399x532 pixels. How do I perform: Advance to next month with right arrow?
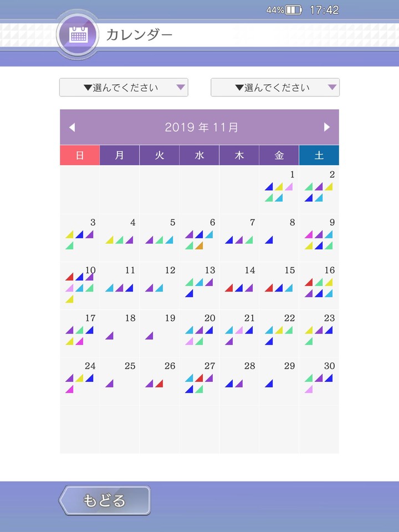[x=327, y=127]
